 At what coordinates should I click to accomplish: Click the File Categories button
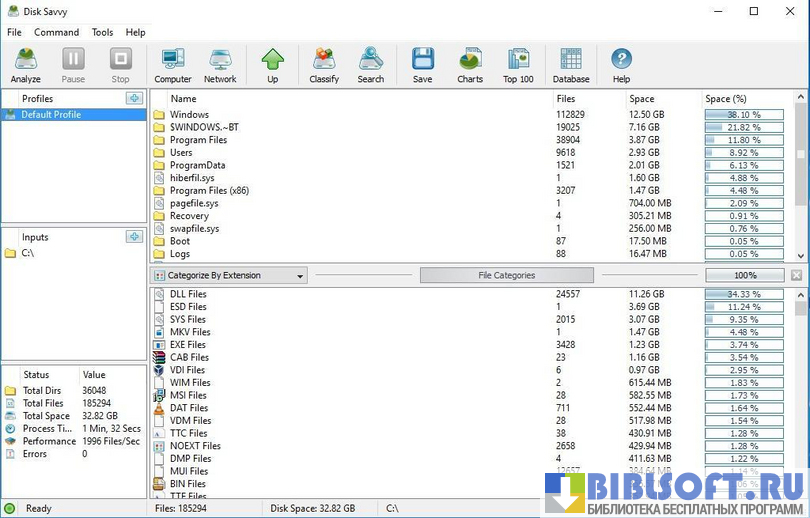point(506,275)
